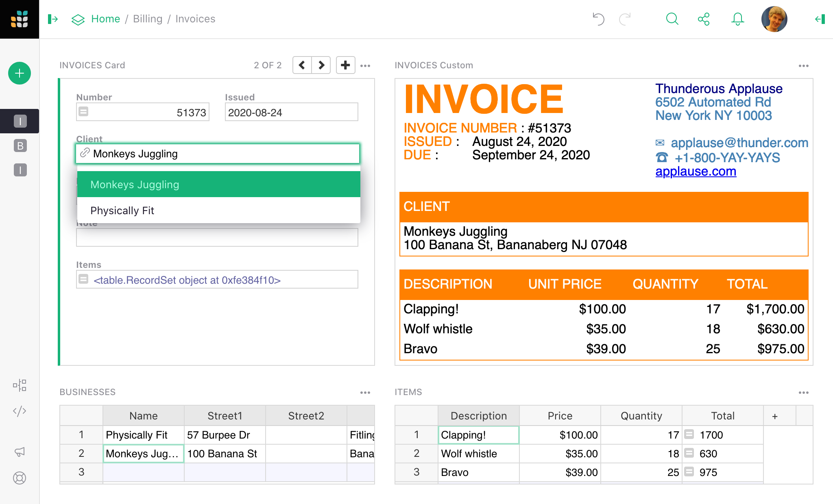
Task: Redo the undone action
Action: point(625,19)
